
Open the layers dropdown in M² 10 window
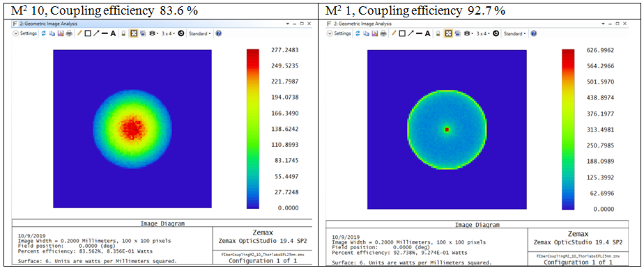click(x=153, y=33)
